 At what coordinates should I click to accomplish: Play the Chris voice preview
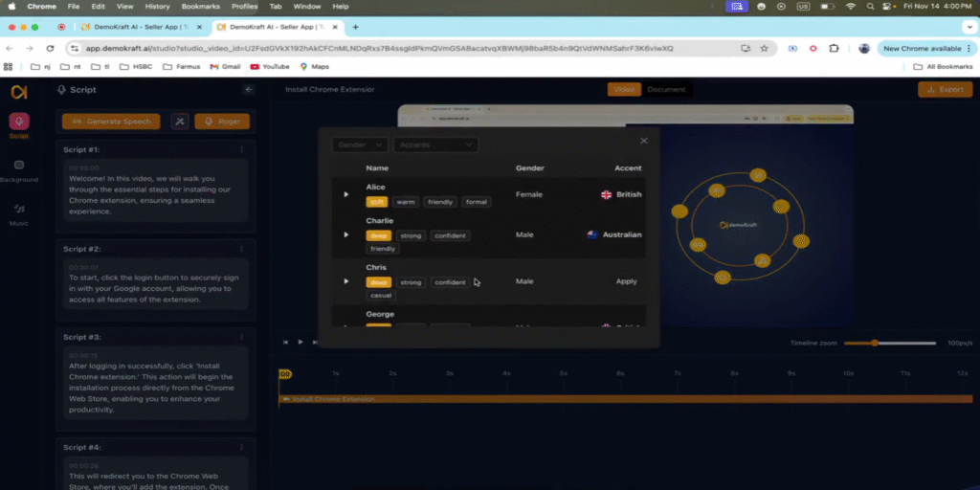click(346, 281)
